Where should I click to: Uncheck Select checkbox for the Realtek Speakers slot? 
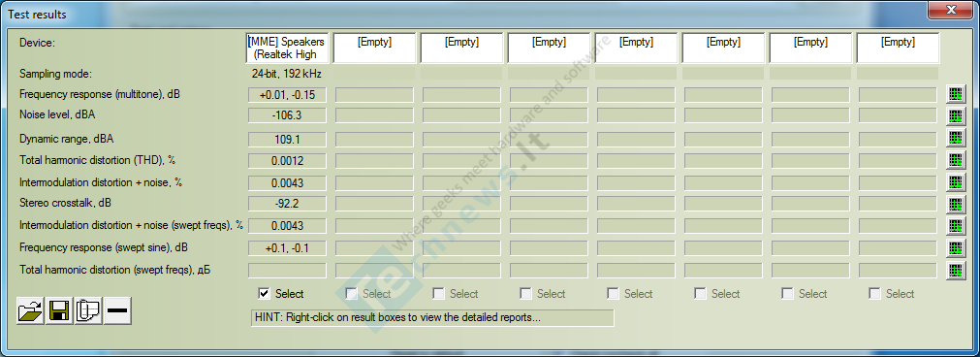pyautogui.click(x=265, y=293)
